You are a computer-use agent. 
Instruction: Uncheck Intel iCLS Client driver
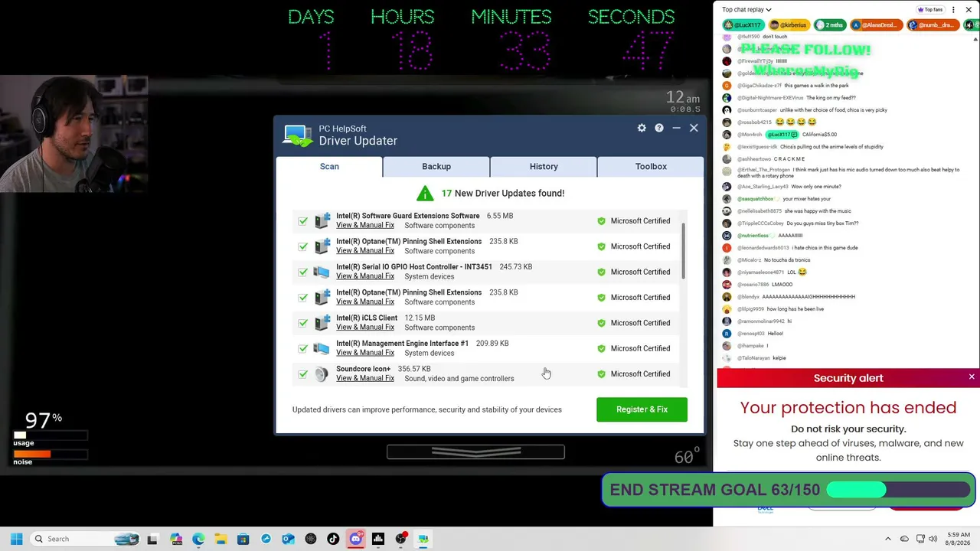tap(303, 323)
